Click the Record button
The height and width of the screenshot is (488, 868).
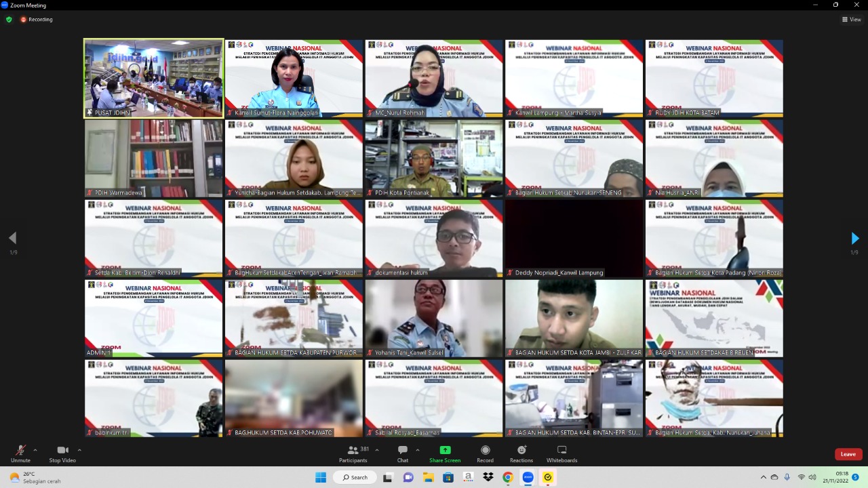click(485, 453)
